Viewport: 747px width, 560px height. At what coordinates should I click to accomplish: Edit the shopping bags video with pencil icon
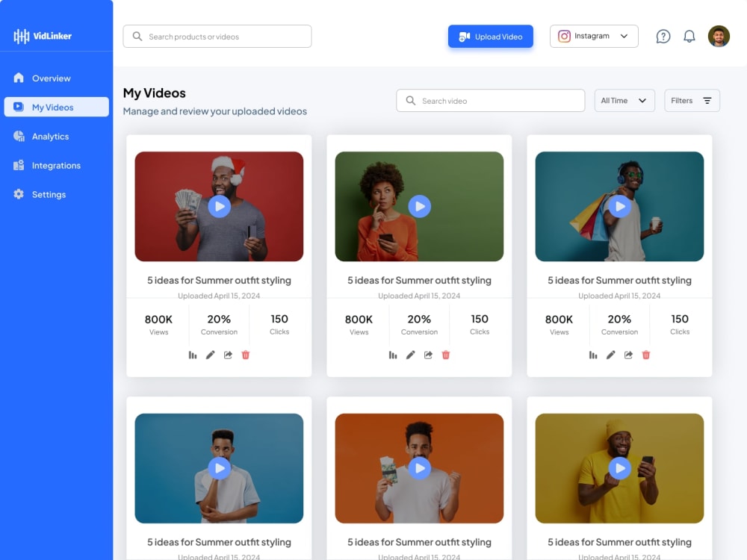coord(611,355)
